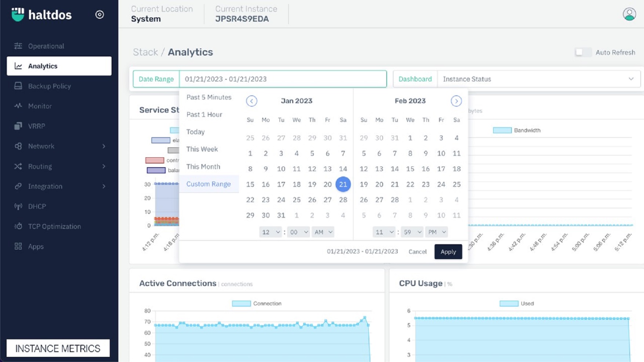
Task: Open TCP Optimization settings icon
Action: tap(18, 226)
